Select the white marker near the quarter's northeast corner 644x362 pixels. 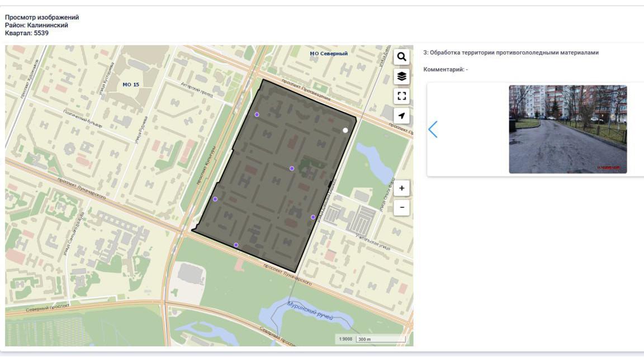click(x=345, y=130)
